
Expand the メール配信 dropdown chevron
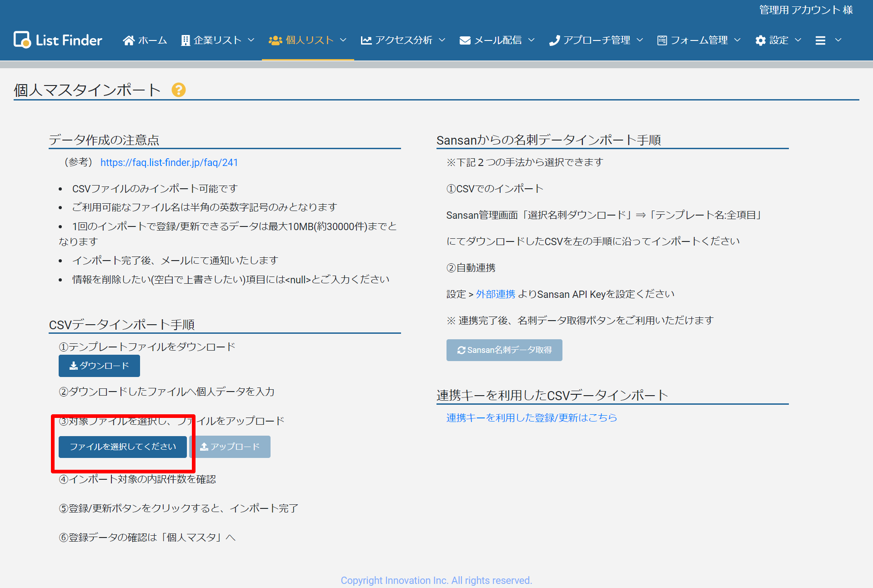[531, 40]
